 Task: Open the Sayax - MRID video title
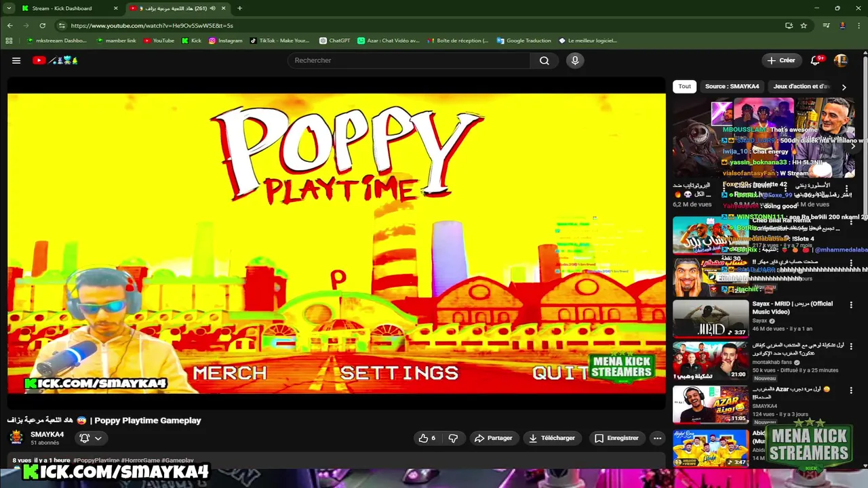(x=793, y=308)
